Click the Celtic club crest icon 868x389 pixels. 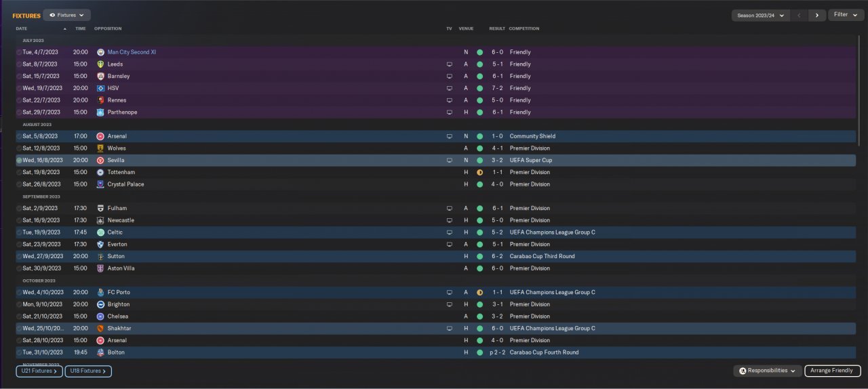click(x=100, y=232)
